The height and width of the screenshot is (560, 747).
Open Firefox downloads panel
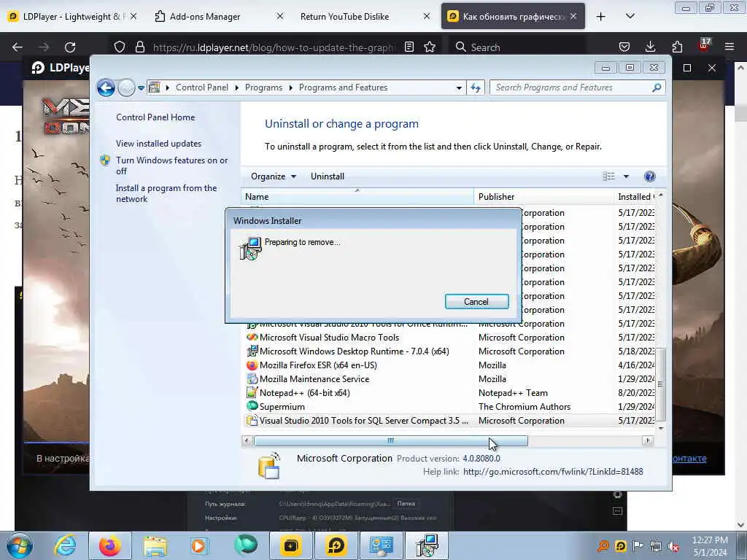coord(650,47)
